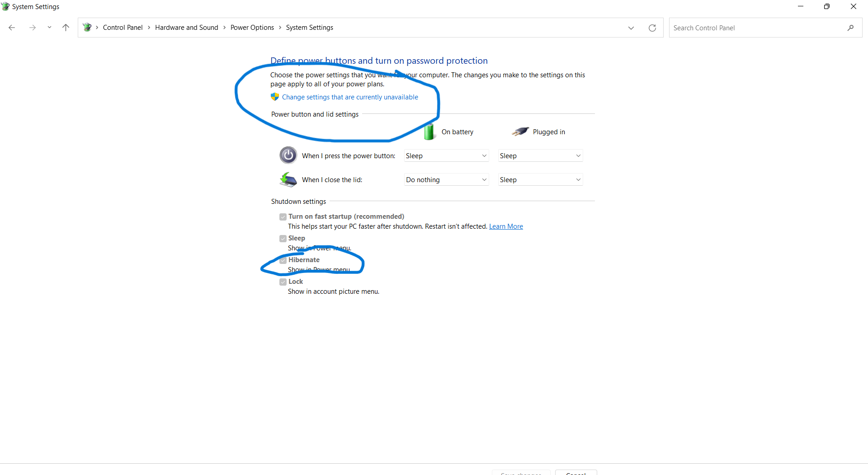The height and width of the screenshot is (475, 868).
Task: Click the Back navigation arrow
Action: pyautogui.click(x=12, y=28)
